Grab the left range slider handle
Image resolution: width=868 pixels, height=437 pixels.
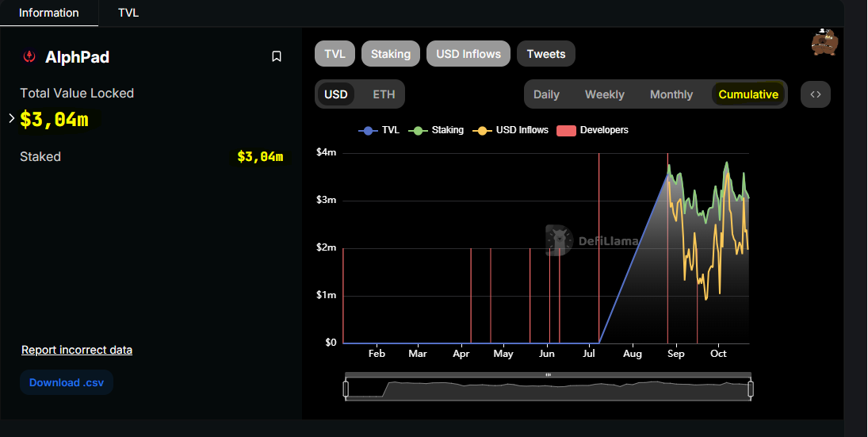pyautogui.click(x=346, y=389)
